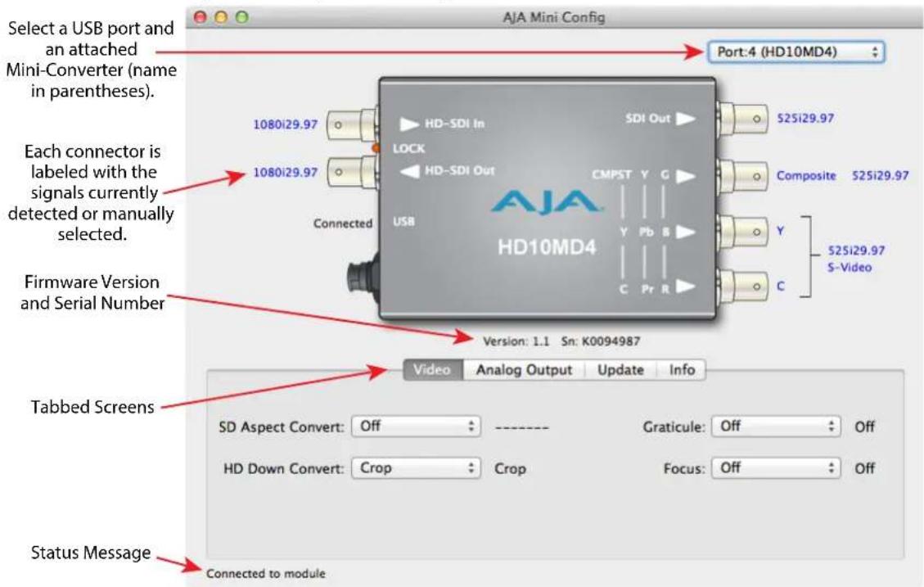924x587 pixels.
Task: Switch to the Update tab
Action: point(620,370)
